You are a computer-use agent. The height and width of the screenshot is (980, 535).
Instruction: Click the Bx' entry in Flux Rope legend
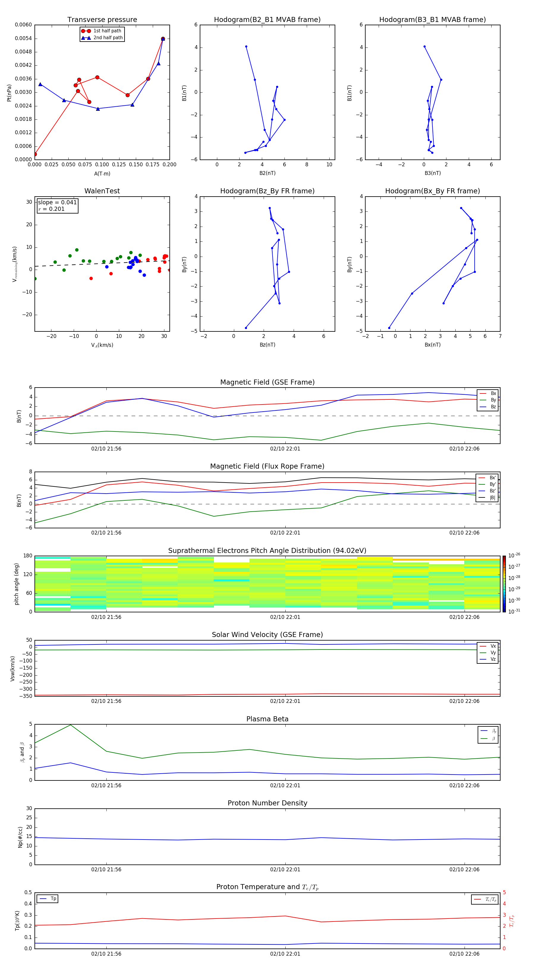(487, 478)
